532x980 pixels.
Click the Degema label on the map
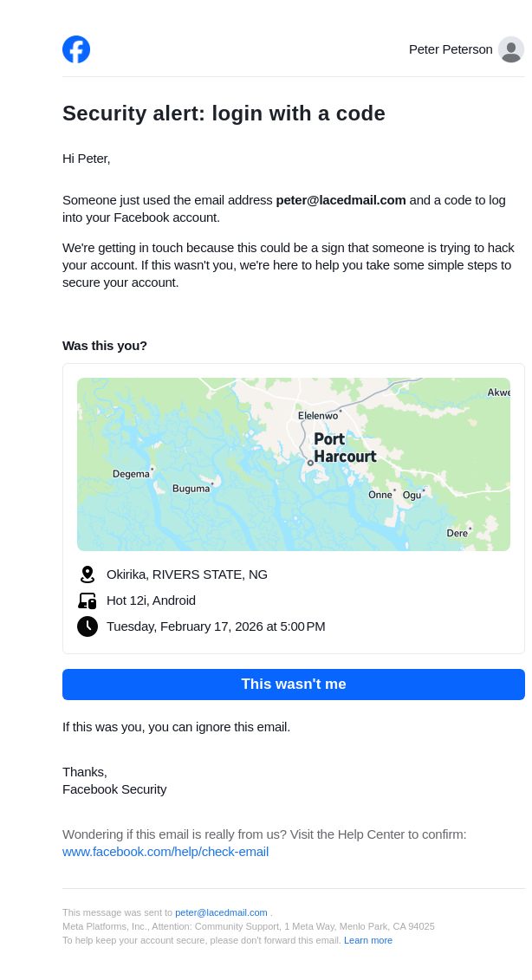(x=131, y=474)
